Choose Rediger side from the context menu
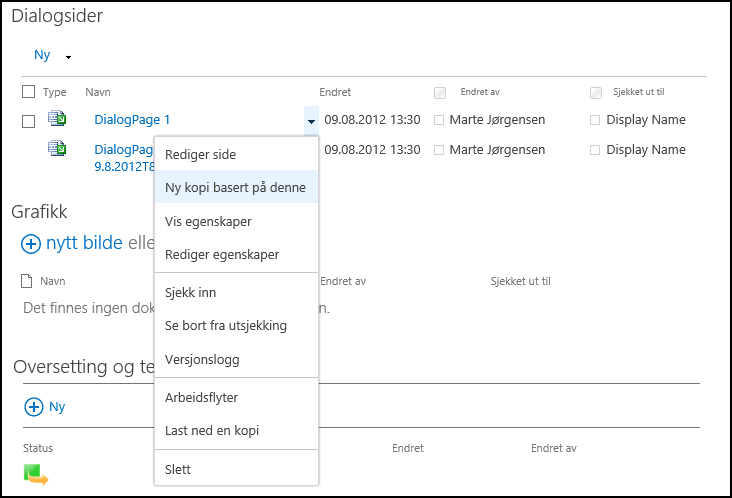The image size is (732, 498). click(x=236, y=154)
